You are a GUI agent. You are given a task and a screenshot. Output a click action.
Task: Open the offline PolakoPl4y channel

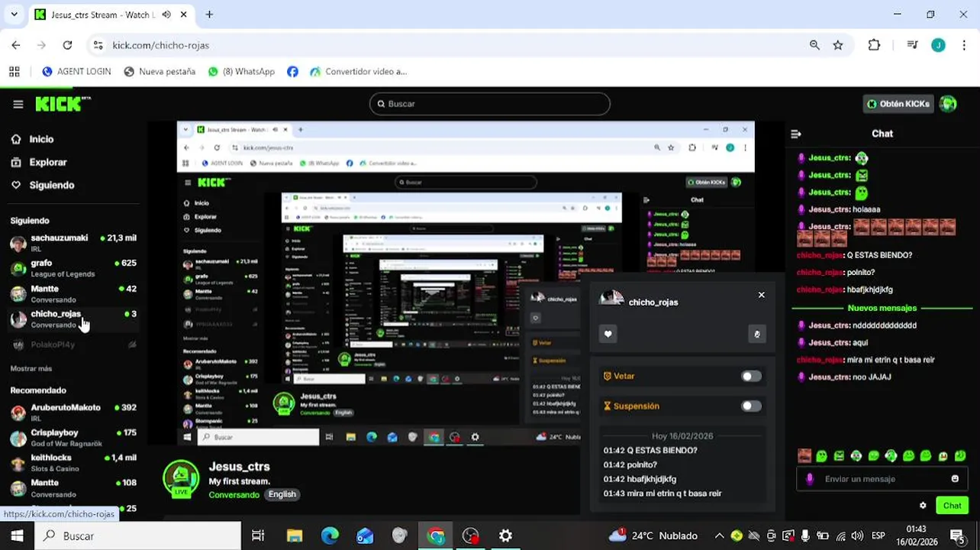(x=73, y=345)
